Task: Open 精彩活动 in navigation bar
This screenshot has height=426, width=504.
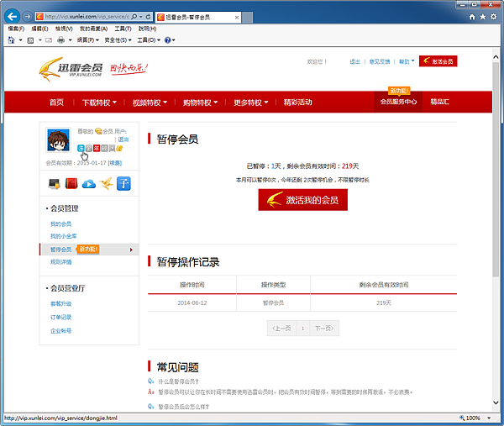Action: pos(297,103)
